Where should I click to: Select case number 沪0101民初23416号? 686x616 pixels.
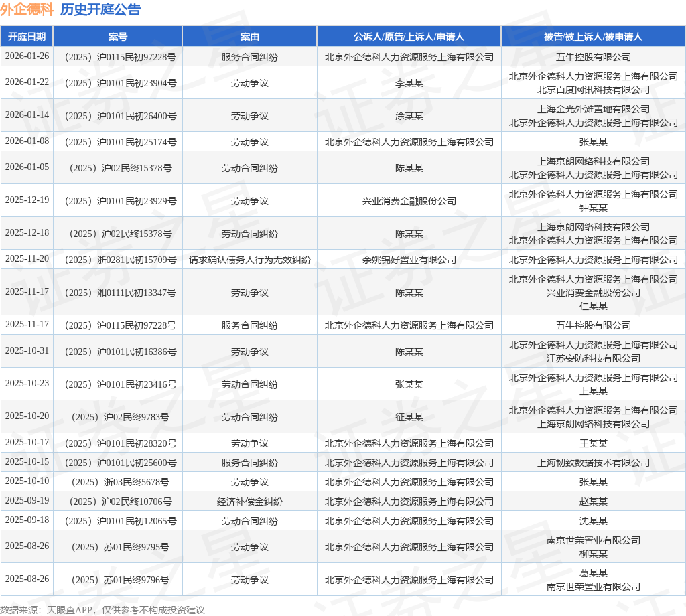tap(121, 385)
